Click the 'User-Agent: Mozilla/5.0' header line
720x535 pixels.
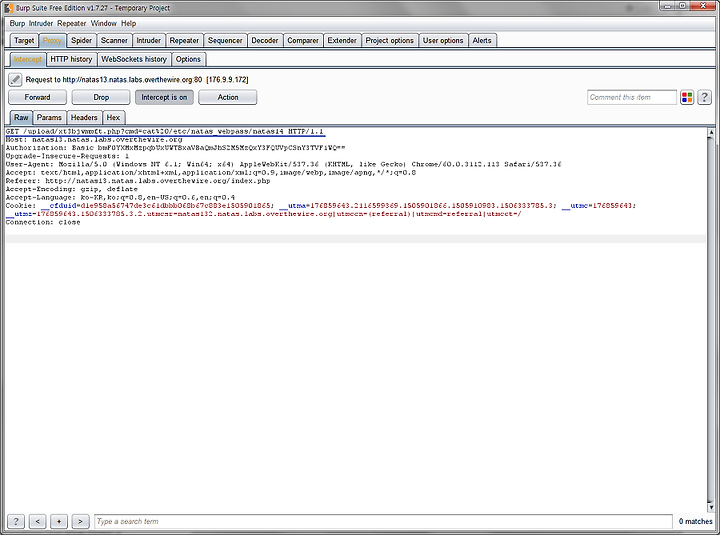coord(283,164)
